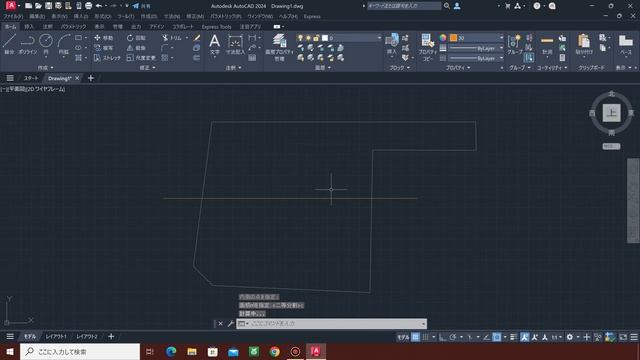This screenshot has height=360, width=640.
Task: Click the new drawing tab plus button
Action: click(91, 78)
